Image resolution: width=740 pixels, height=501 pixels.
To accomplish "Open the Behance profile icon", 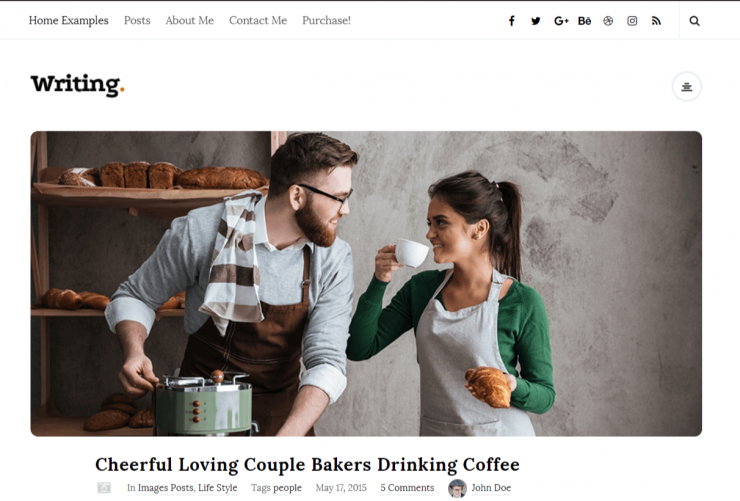I will (x=584, y=21).
